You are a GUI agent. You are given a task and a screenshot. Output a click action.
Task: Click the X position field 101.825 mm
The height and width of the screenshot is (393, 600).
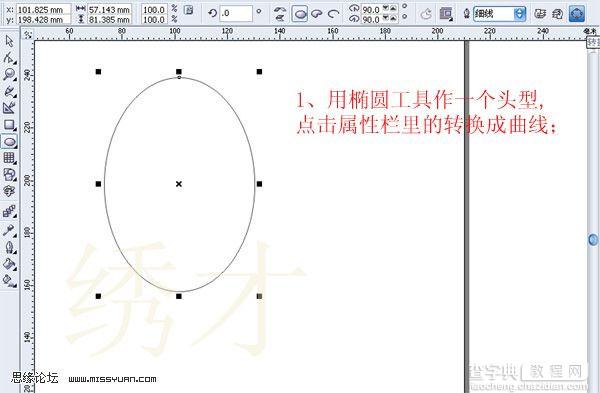pos(44,10)
